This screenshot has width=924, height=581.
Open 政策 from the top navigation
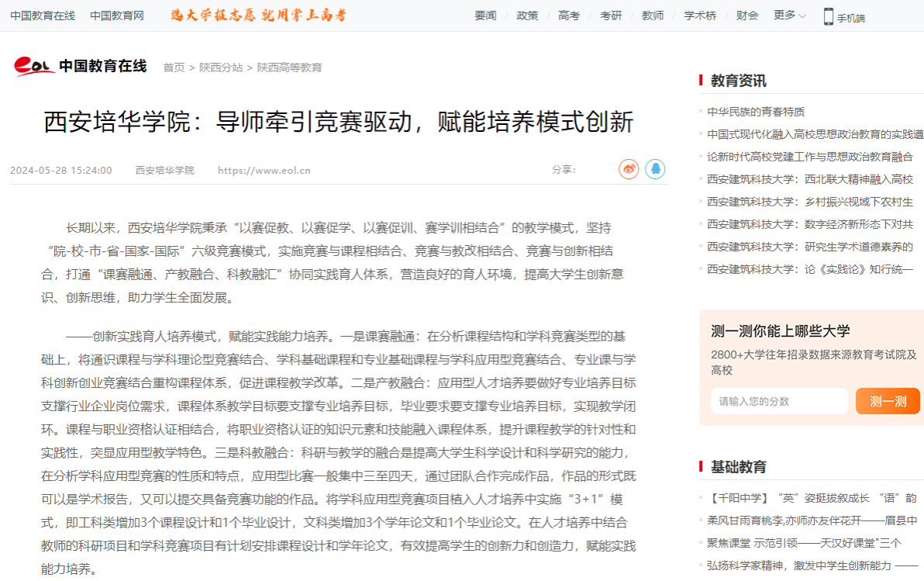(527, 16)
